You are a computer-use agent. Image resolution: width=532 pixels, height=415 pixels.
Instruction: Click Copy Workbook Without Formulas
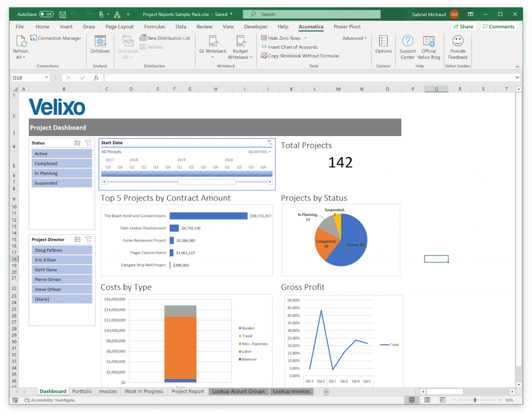(x=300, y=56)
